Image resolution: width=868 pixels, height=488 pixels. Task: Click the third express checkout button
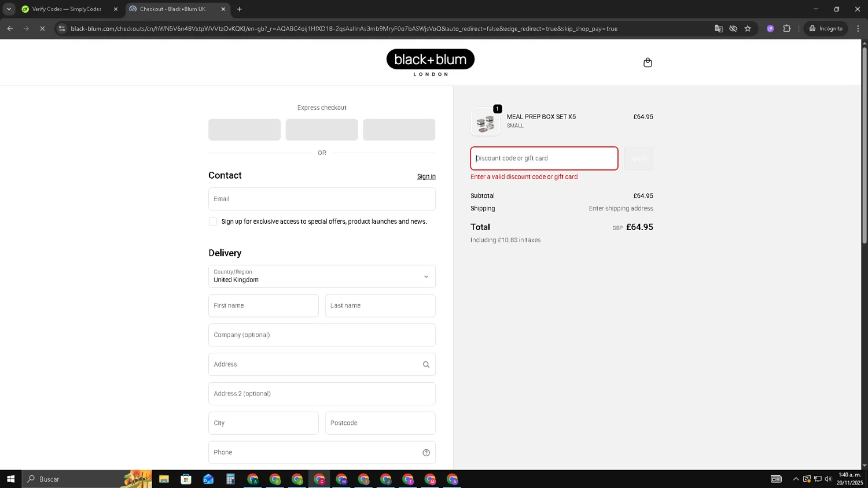[399, 130]
